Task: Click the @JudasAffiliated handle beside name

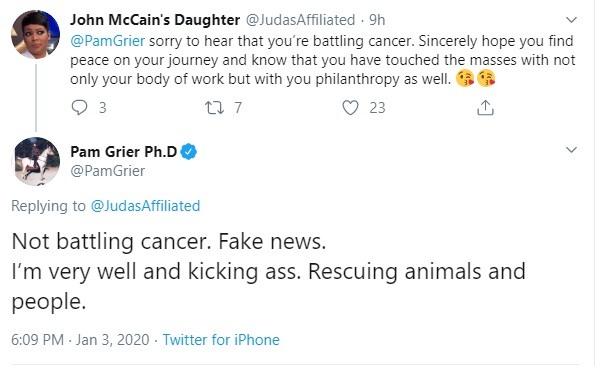Action: pos(301,20)
